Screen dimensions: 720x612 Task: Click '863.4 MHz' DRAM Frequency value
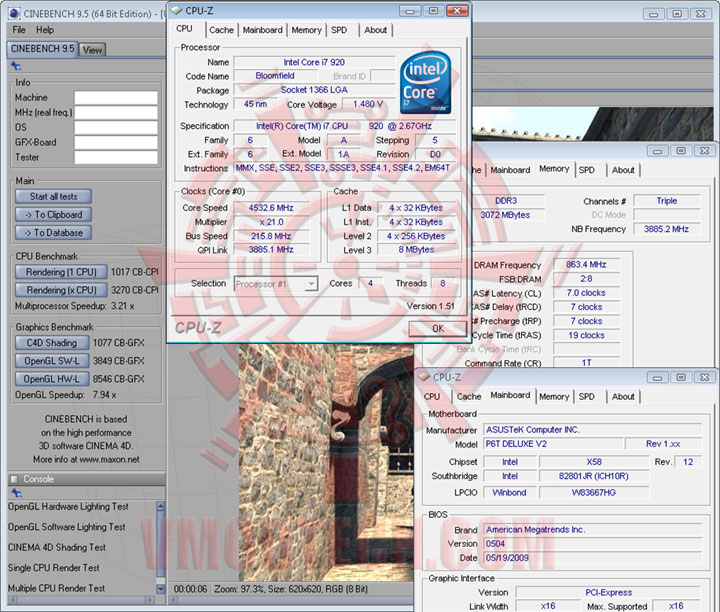pyautogui.click(x=586, y=265)
